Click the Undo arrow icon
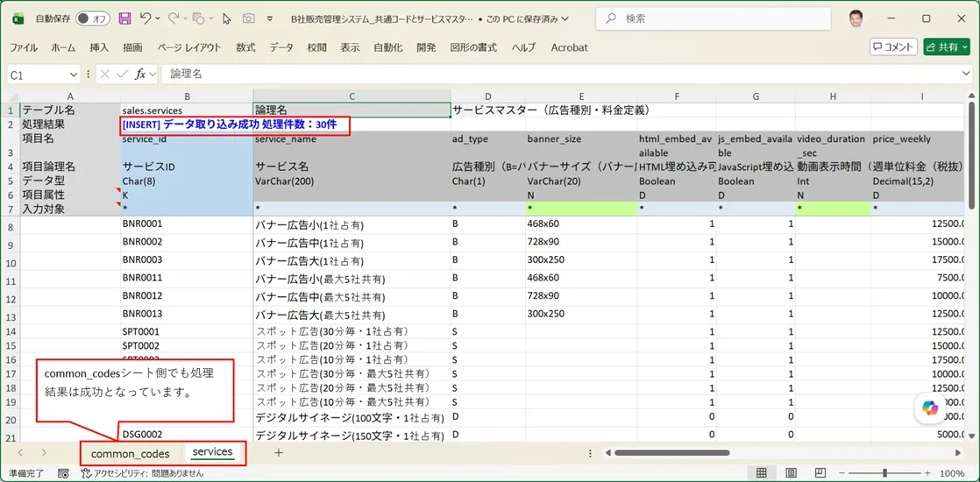The height and width of the screenshot is (482, 980). tap(145, 18)
